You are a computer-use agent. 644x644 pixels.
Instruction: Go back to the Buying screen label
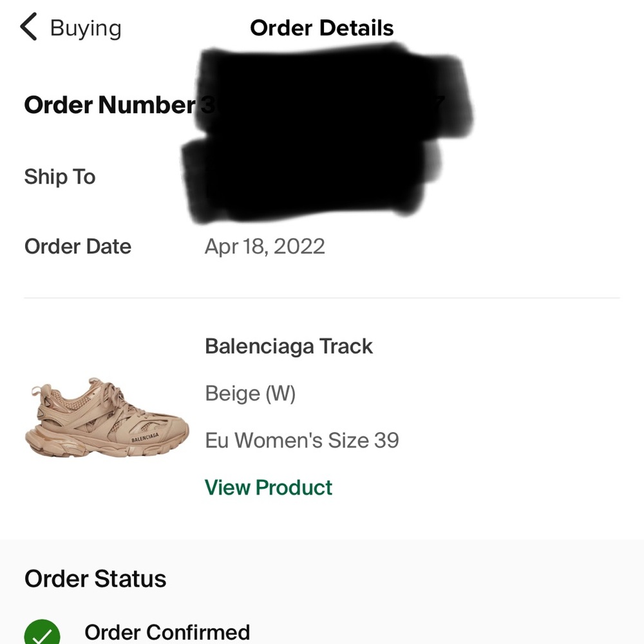click(x=85, y=28)
